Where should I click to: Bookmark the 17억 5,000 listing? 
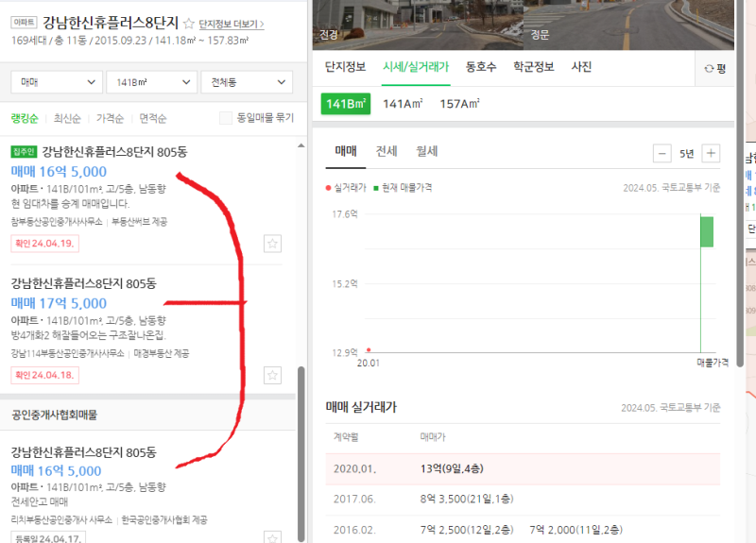pyautogui.click(x=272, y=375)
